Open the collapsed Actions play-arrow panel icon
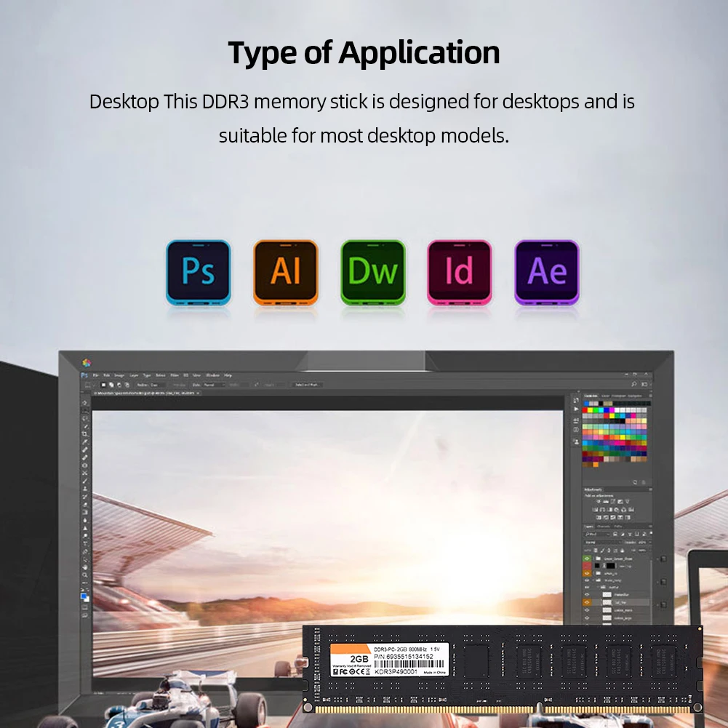The width and height of the screenshot is (728, 728). click(576, 409)
